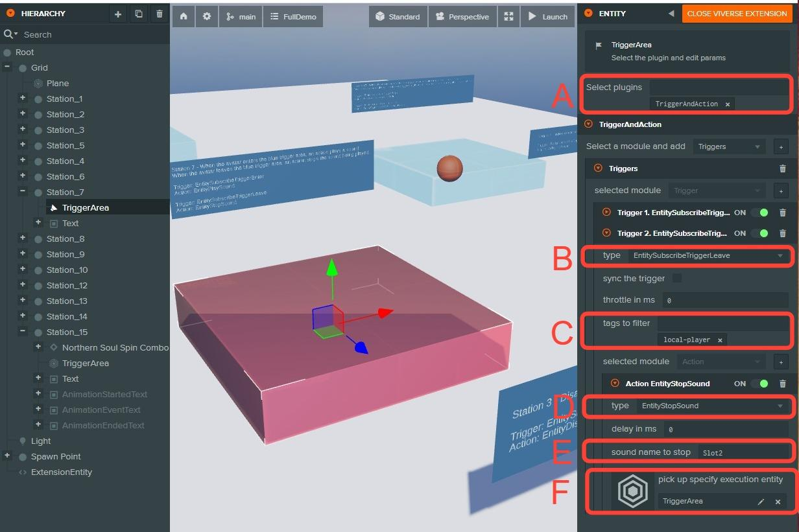
Task: Toggle fullscreen with the expand icon
Action: tap(508, 16)
